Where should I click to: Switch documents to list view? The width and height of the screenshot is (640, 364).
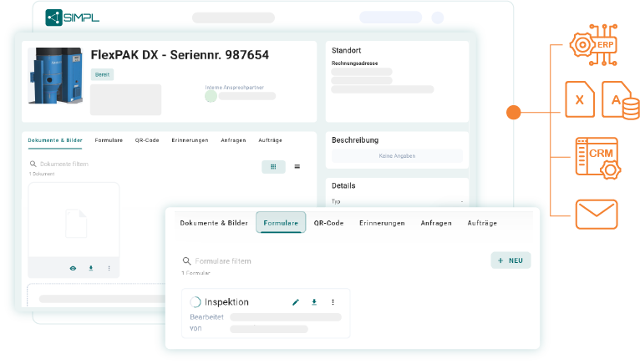click(x=297, y=167)
